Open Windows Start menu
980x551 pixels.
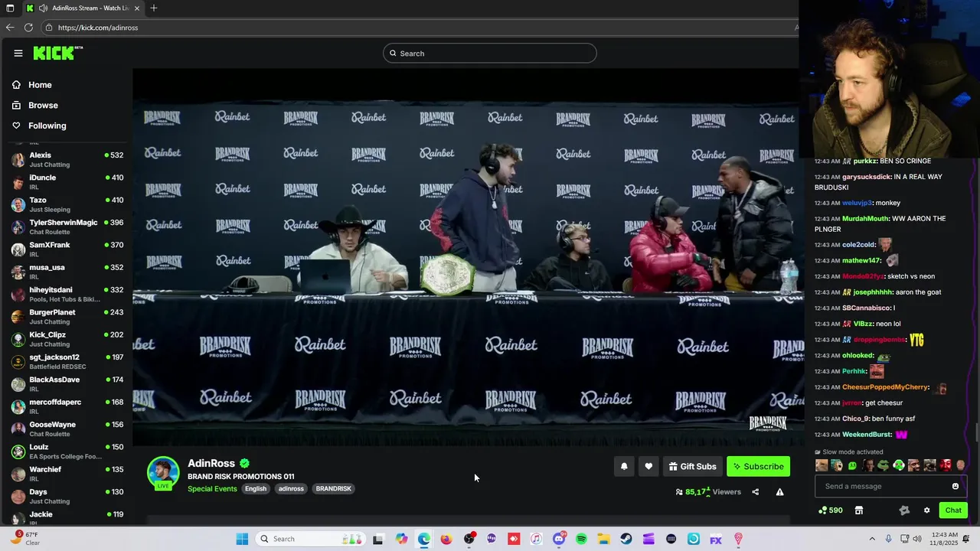[242, 539]
